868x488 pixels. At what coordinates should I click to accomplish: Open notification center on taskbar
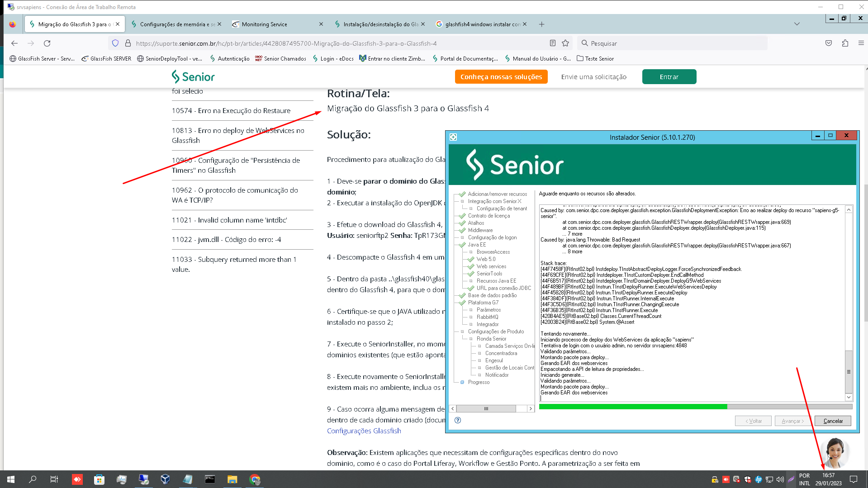click(x=854, y=479)
